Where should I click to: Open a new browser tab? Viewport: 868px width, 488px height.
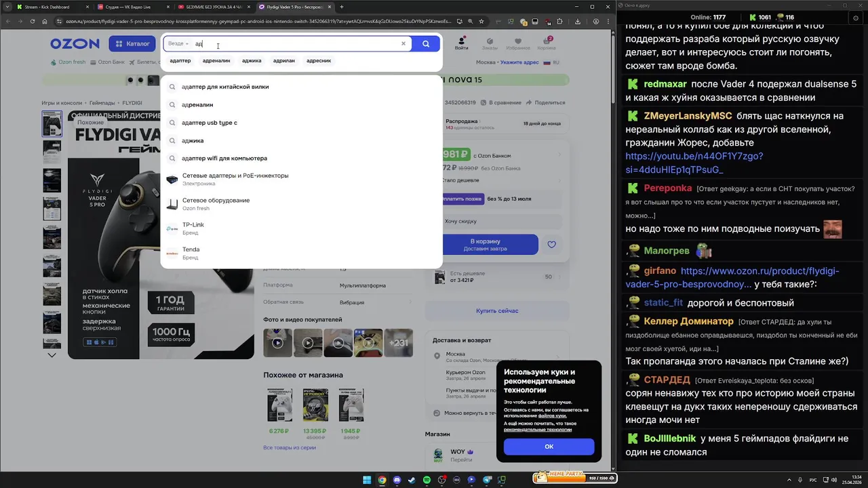[342, 7]
